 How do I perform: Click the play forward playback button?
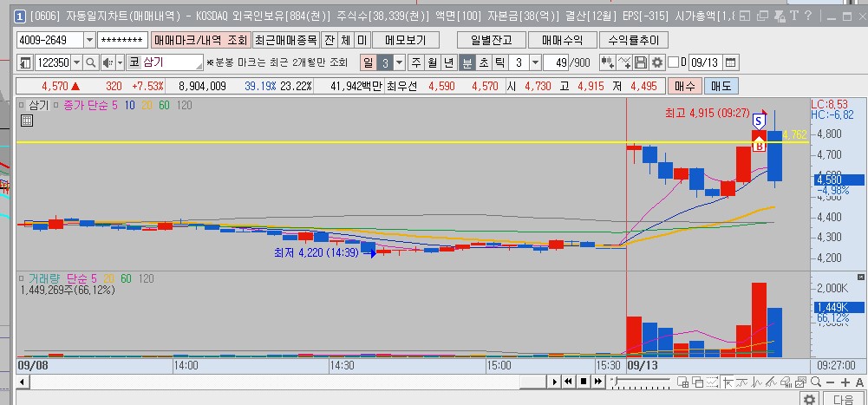coord(554,382)
